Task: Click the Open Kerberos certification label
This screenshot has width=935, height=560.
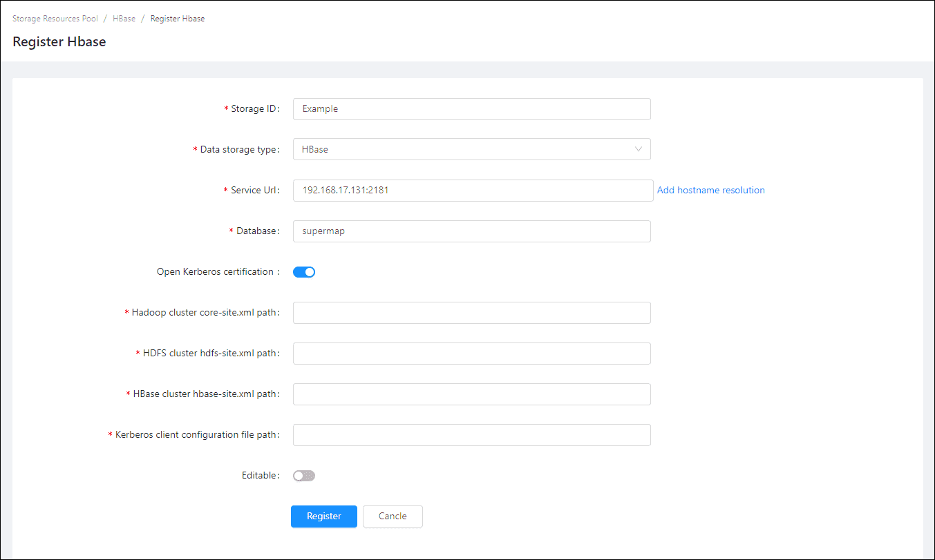Action: (216, 272)
